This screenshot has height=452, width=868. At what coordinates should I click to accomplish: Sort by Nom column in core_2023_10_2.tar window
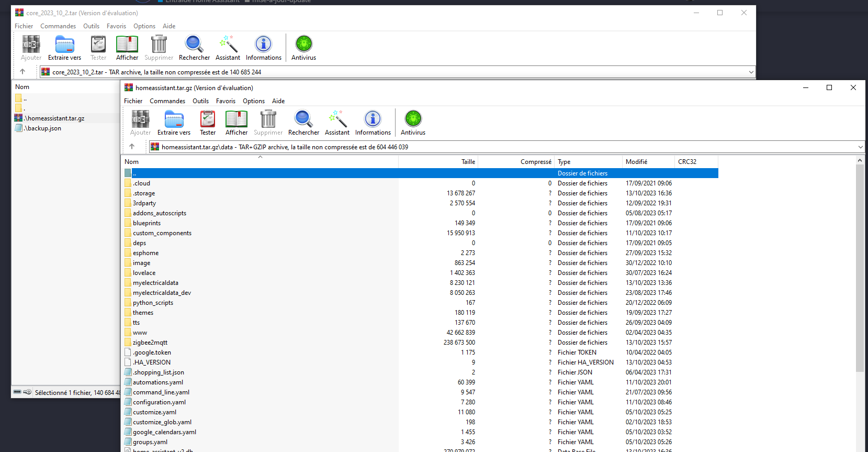66,87
